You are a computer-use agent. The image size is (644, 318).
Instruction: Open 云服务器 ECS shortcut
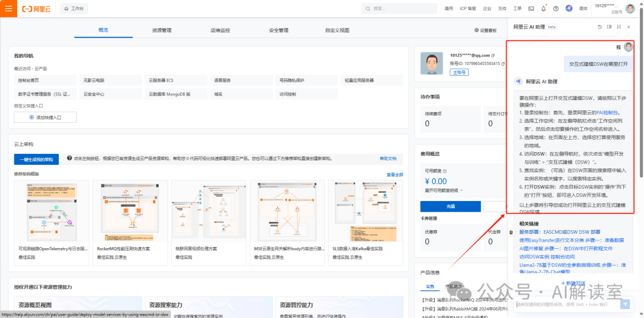pos(176,80)
